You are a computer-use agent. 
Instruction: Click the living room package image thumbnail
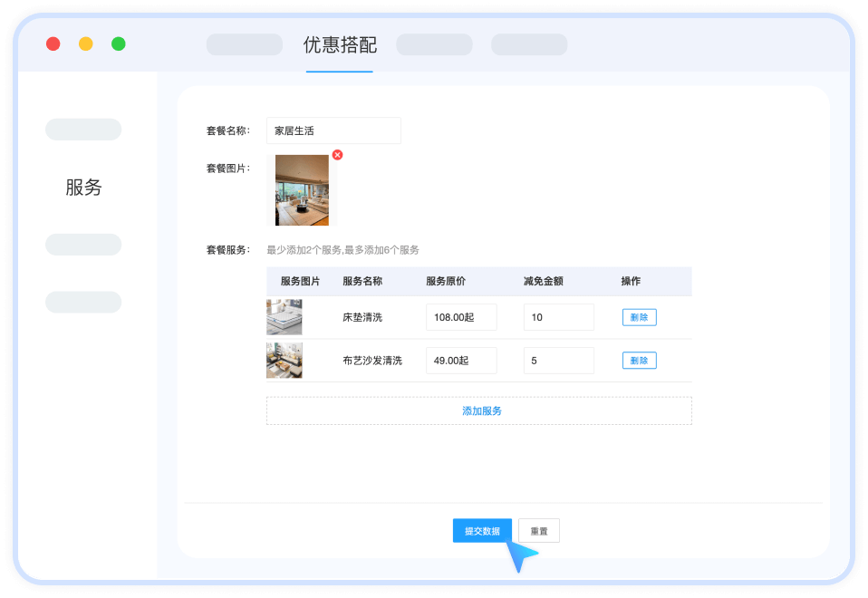(302, 190)
